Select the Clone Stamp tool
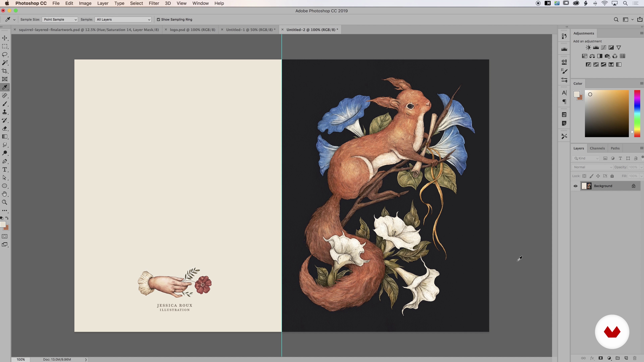Image resolution: width=644 pixels, height=362 pixels. point(5,112)
